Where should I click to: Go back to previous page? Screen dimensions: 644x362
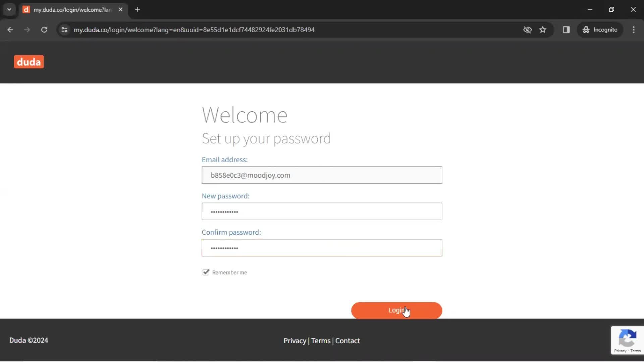pos(10,30)
